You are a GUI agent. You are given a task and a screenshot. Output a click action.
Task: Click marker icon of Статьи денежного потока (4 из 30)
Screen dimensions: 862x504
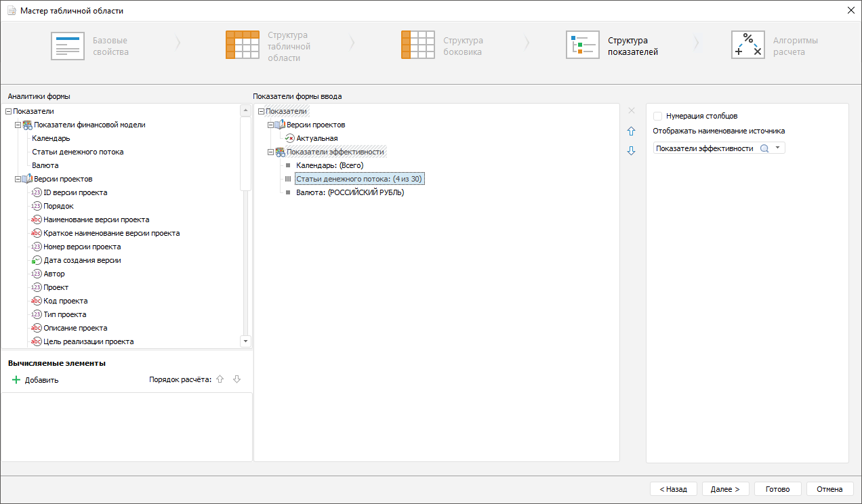coord(287,179)
